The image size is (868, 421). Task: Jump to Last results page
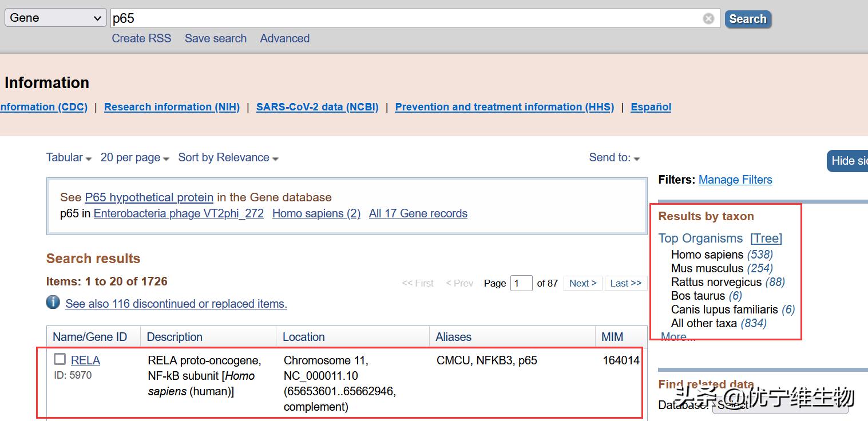tap(625, 283)
